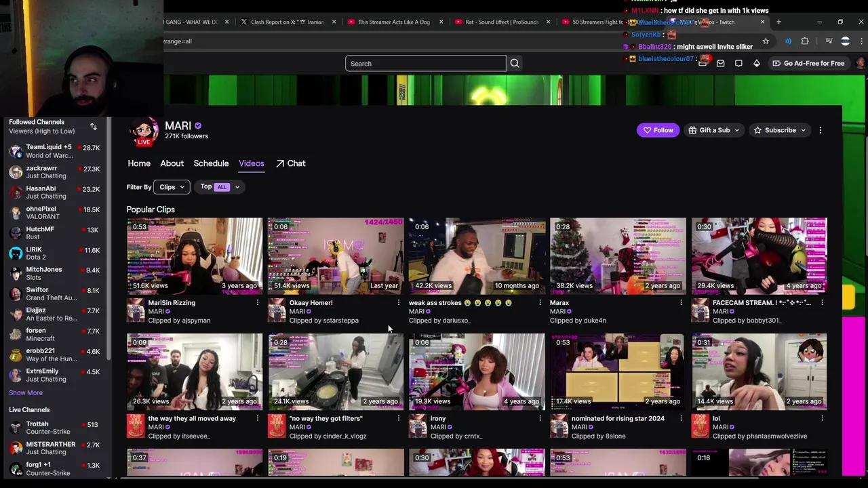Open HasanAbi channel in sidebar
Screen dimensions: 868x488
[54, 192]
